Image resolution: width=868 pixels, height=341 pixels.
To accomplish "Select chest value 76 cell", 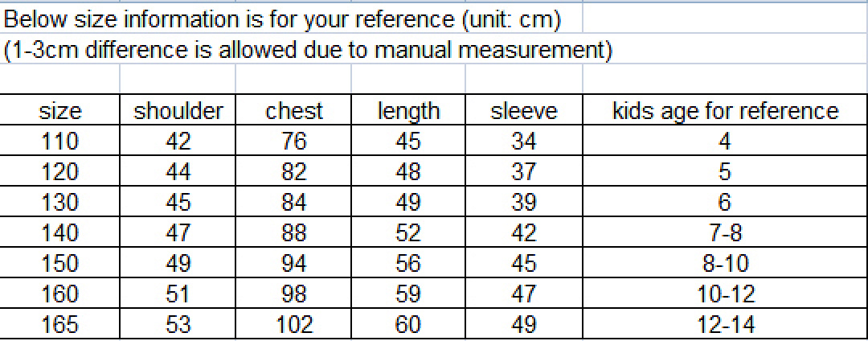I will pyautogui.click(x=293, y=142).
